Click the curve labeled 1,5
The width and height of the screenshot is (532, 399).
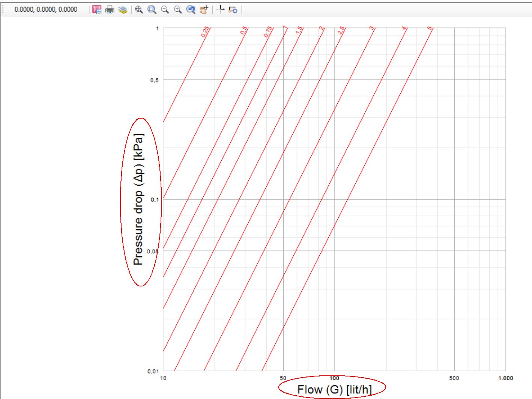299,30
